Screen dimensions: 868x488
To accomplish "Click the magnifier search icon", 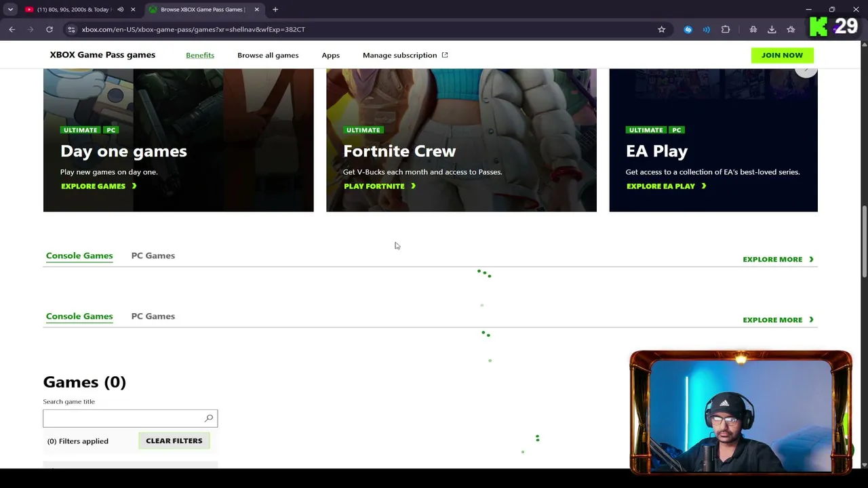I will tap(209, 418).
